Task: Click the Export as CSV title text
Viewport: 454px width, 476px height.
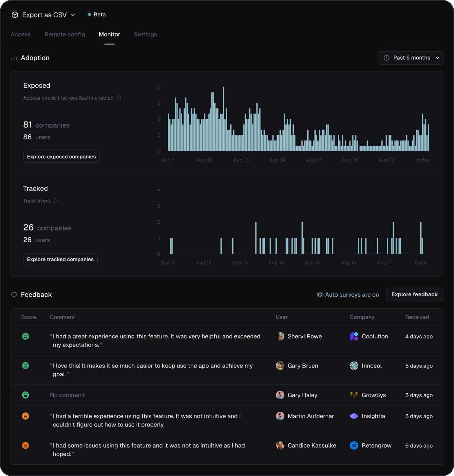Action: tap(45, 15)
